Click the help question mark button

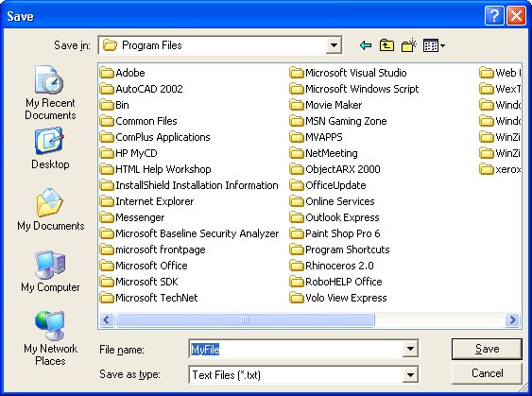pos(494,16)
